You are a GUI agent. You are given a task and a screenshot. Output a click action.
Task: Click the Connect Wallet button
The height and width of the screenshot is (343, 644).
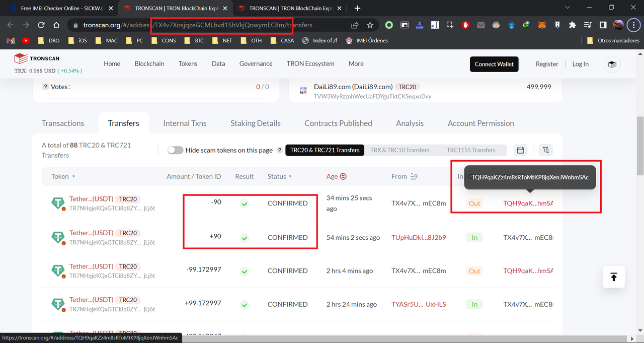tap(494, 64)
